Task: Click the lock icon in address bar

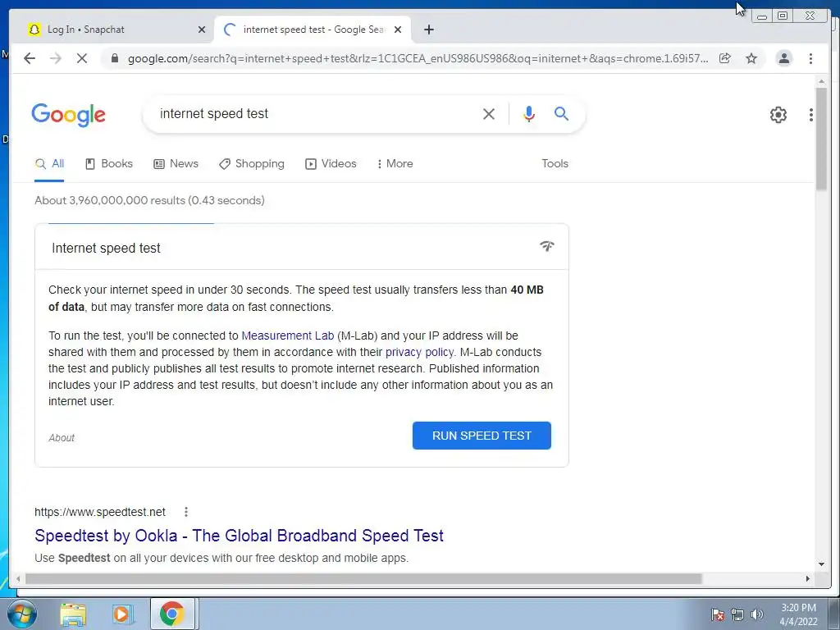Action: 114,58
